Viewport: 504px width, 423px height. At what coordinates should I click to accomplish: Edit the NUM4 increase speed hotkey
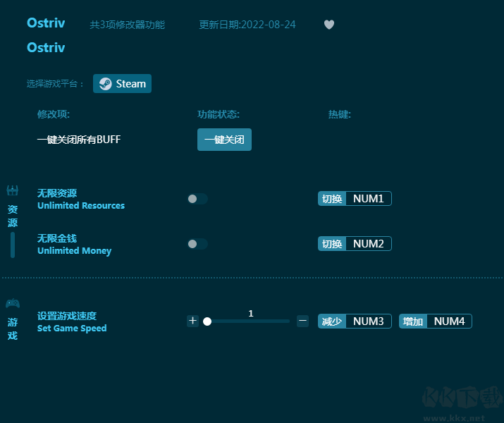click(x=449, y=321)
